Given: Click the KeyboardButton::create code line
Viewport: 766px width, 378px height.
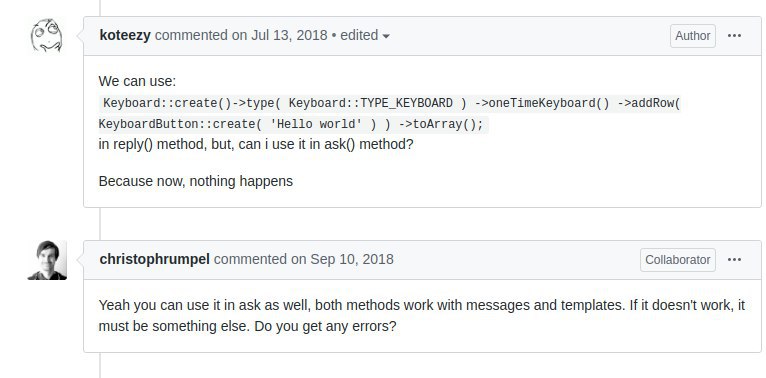Looking at the screenshot, I should tap(293, 125).
